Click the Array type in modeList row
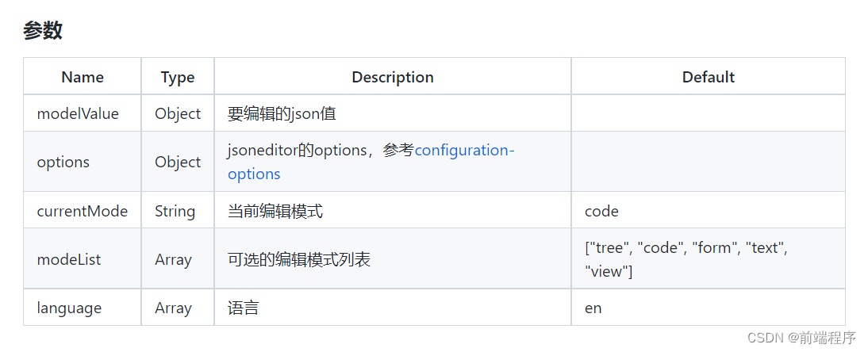This screenshot has height=352, width=868. click(173, 259)
